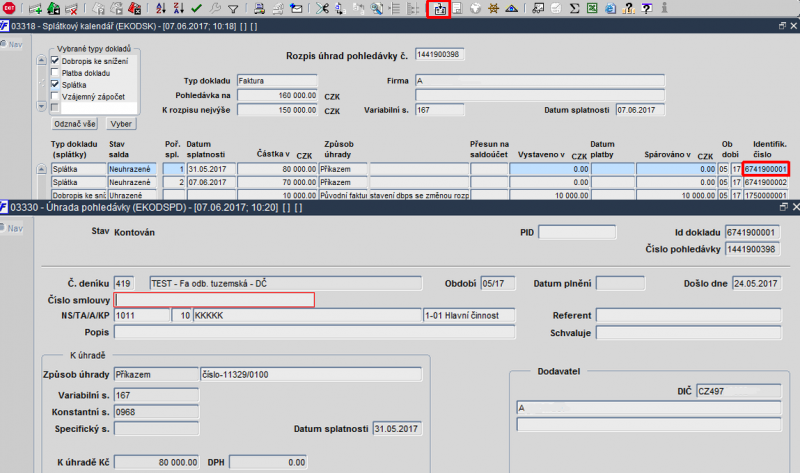Add a new record via toolbar
This screenshot has width=800, height=473.
click(x=35, y=8)
